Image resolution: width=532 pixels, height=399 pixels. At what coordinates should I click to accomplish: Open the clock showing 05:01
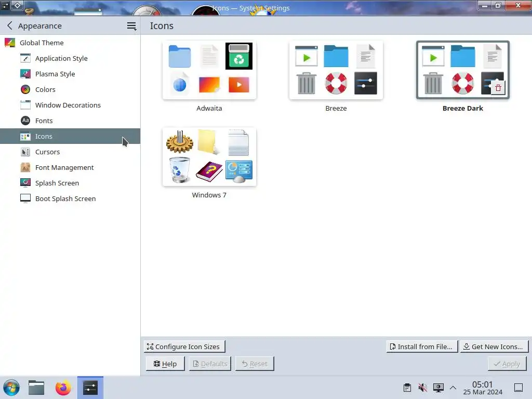click(x=483, y=388)
